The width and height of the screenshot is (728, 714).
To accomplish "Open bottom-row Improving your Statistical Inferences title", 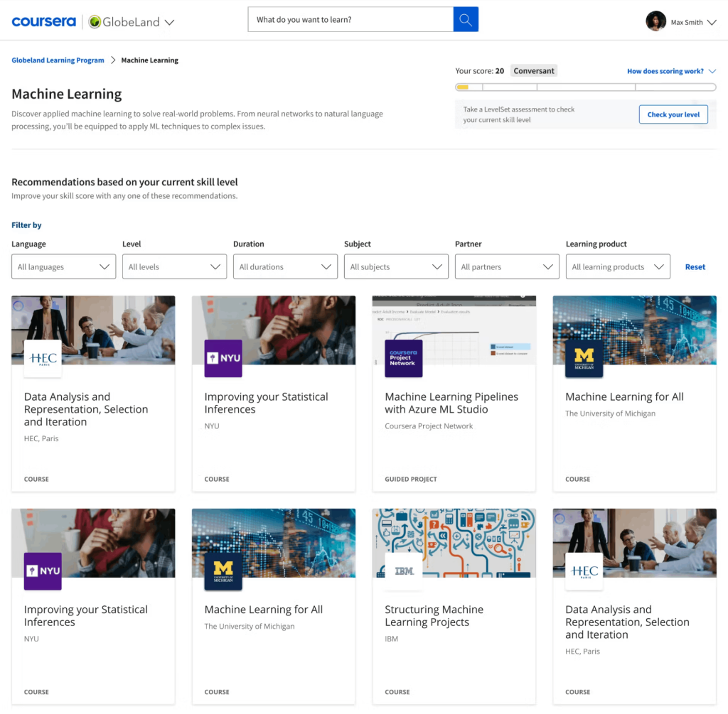I will point(86,616).
